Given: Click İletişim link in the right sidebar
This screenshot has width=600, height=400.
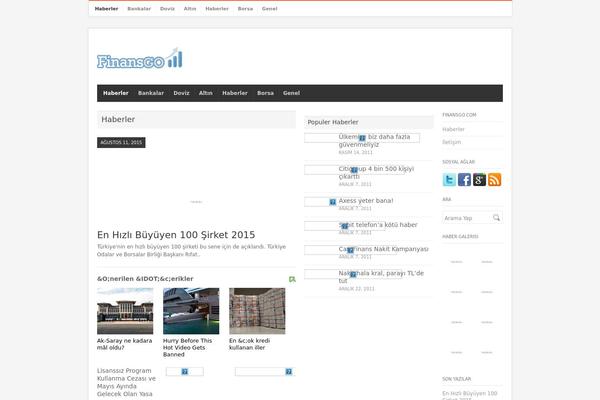Looking at the screenshot, I should (452, 142).
